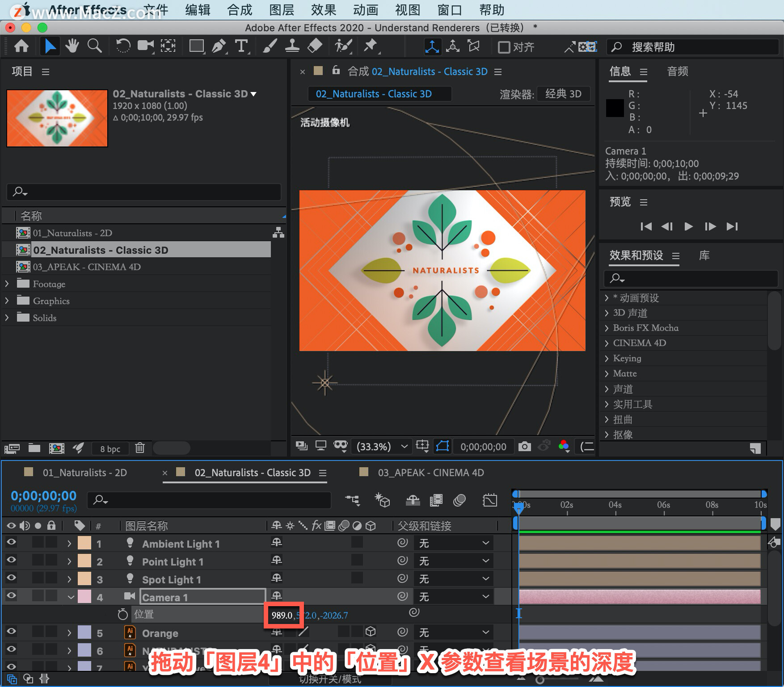This screenshot has width=784, height=687.
Task: Hide Point Light 1 layer eye
Action: [11, 560]
